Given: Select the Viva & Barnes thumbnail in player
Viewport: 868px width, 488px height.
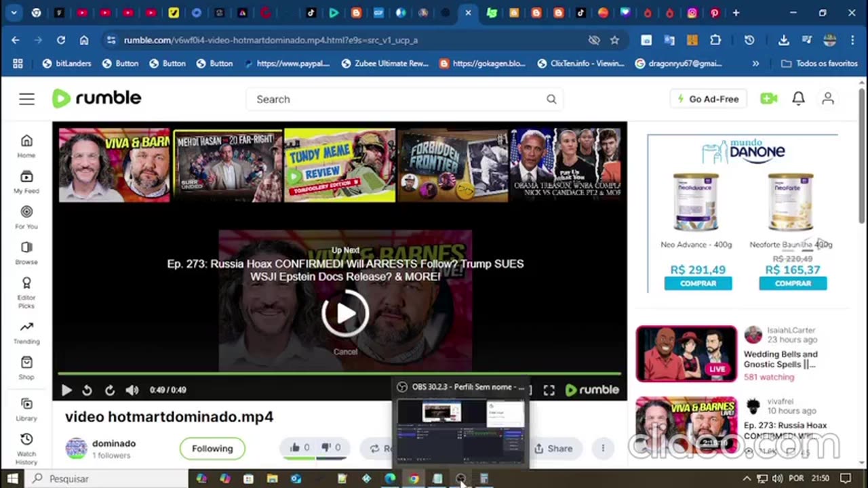Looking at the screenshot, I should pos(114,165).
